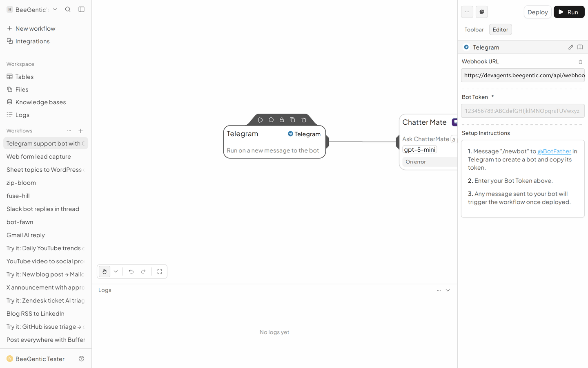The width and height of the screenshot is (588, 368).
Task: Click the Chatter Mate purple chat icon
Action: (x=455, y=122)
